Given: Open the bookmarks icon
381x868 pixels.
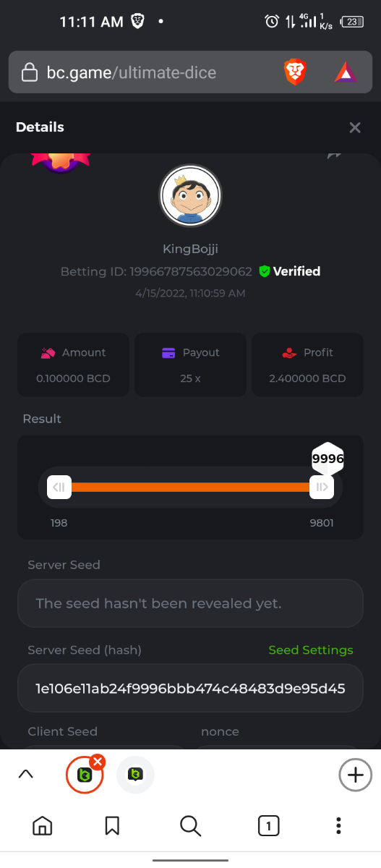Looking at the screenshot, I should pos(112,825).
